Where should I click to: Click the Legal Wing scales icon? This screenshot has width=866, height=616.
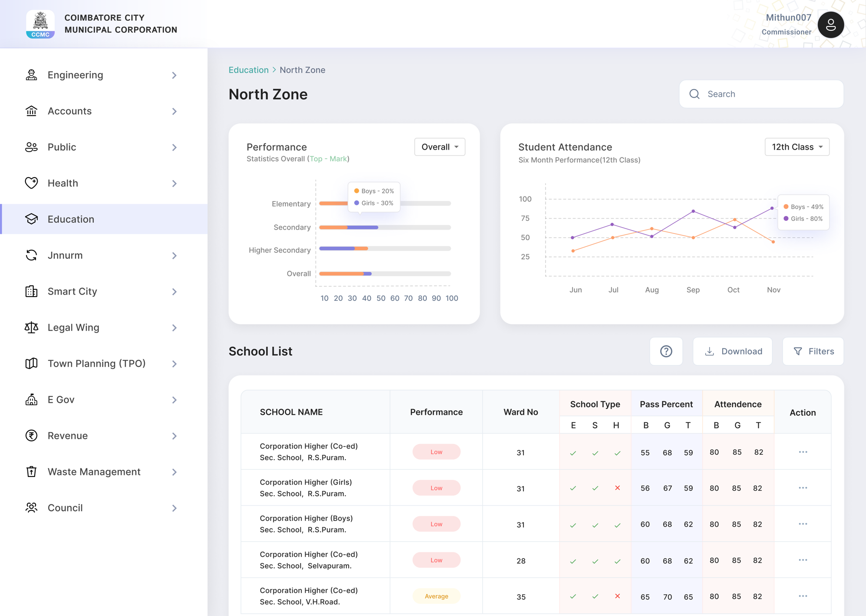pyautogui.click(x=31, y=328)
